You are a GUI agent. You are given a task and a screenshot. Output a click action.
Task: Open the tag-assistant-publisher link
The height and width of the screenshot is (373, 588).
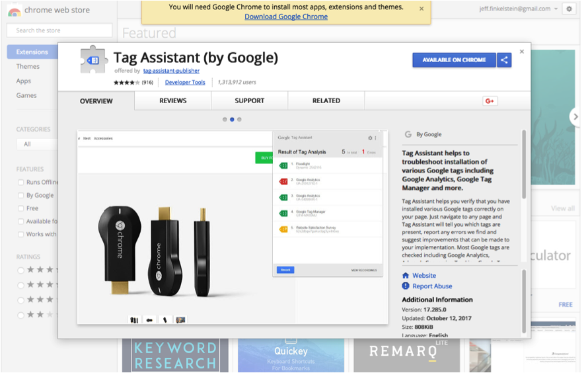(171, 71)
